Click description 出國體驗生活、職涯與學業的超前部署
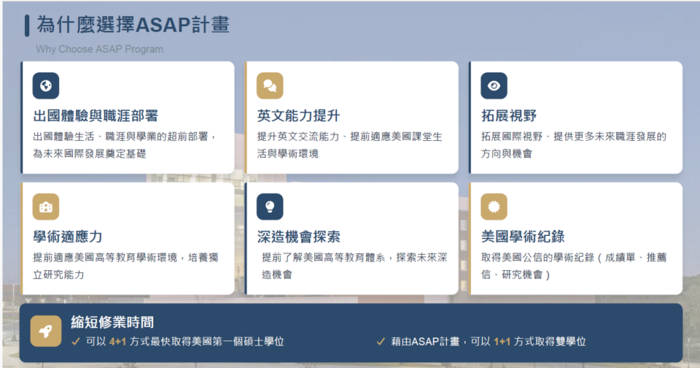700x368 pixels. pyautogui.click(x=125, y=145)
